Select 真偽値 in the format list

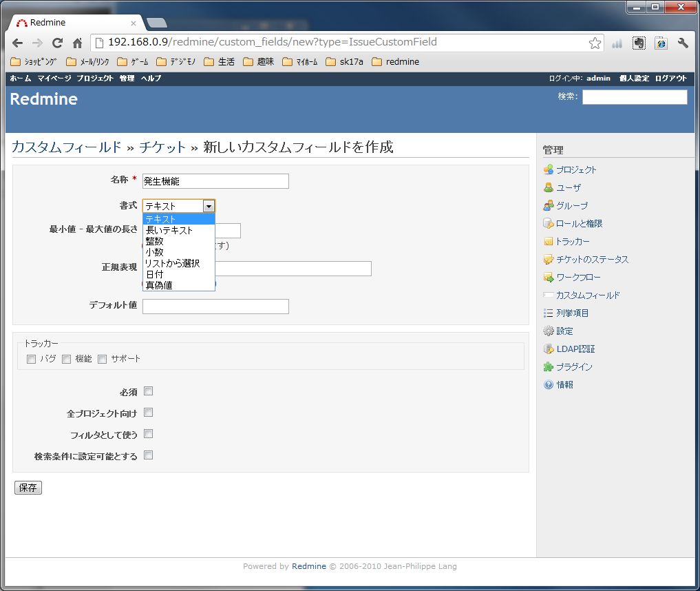click(178, 285)
